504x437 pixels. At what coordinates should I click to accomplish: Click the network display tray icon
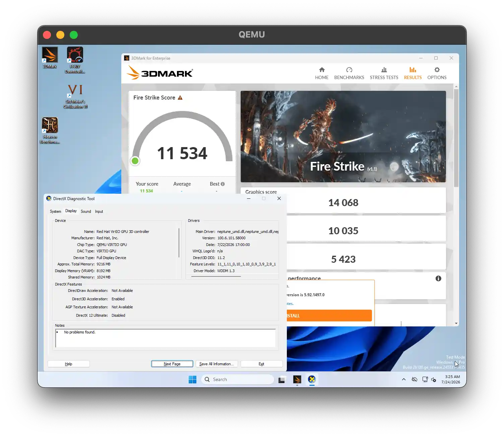[425, 379]
